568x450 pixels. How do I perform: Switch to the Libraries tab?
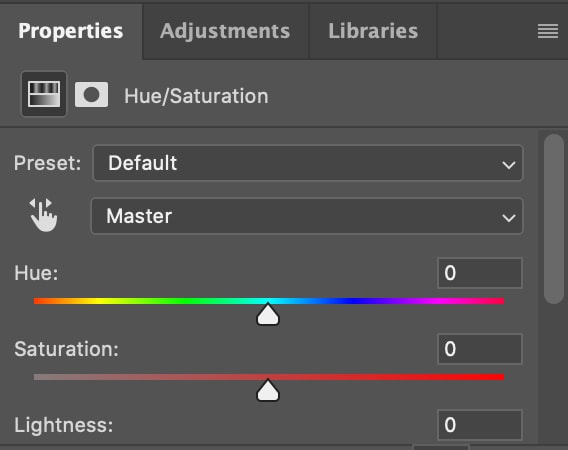373,31
